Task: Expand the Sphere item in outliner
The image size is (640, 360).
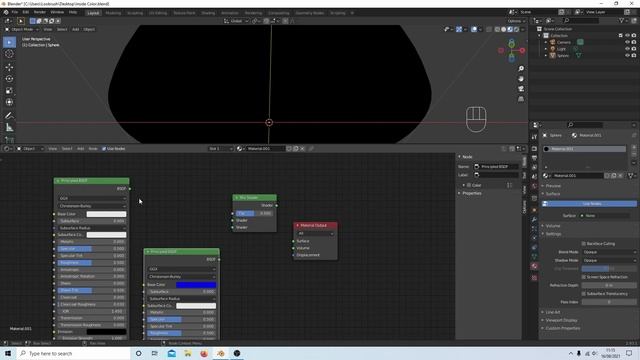Action: 546,55
